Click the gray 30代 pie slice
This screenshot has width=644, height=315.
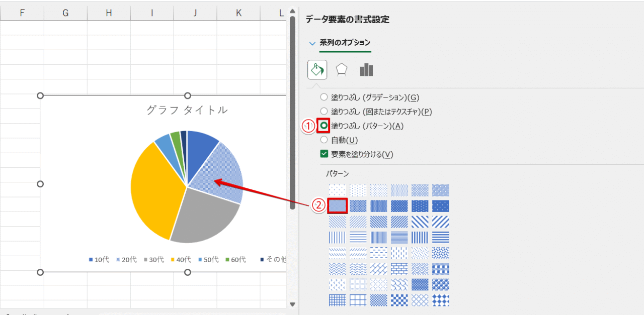201,216
